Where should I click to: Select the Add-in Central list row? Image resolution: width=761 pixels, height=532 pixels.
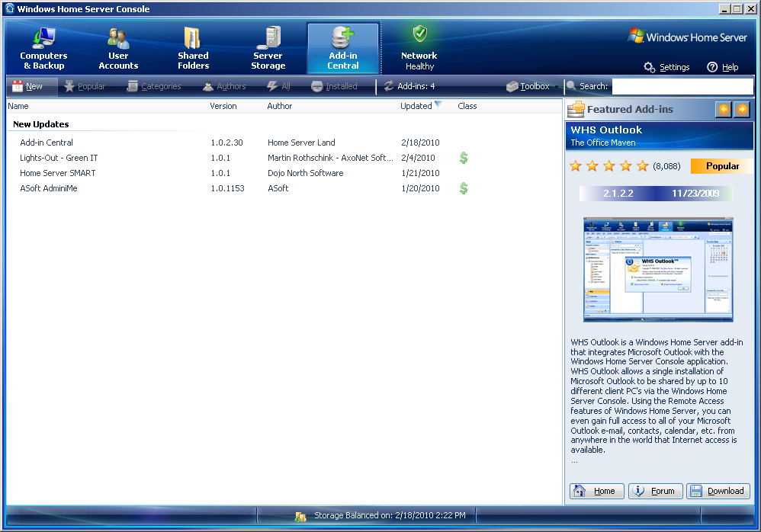(284, 143)
